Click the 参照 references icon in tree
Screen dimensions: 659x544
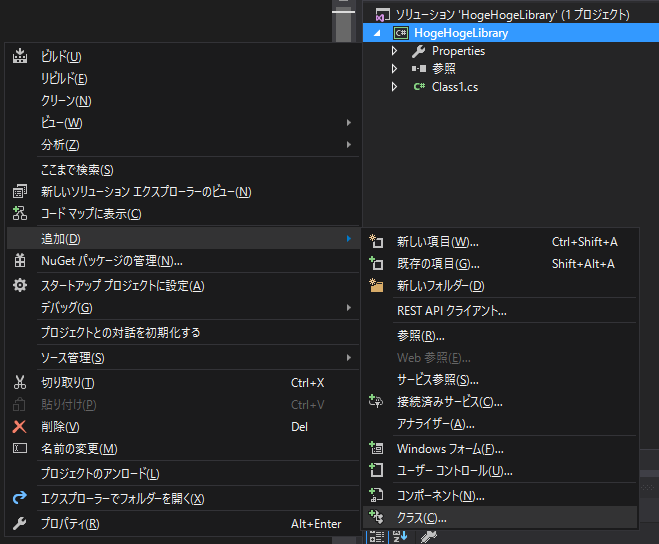coord(419,69)
